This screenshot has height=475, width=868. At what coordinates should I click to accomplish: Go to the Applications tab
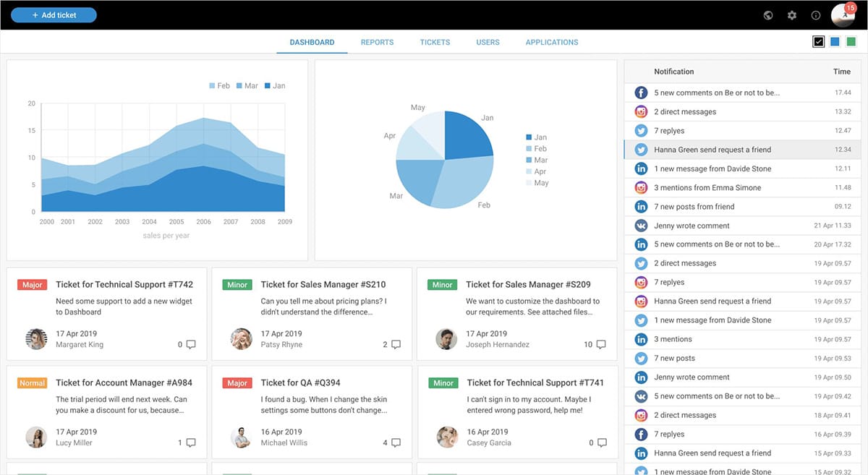tap(551, 42)
